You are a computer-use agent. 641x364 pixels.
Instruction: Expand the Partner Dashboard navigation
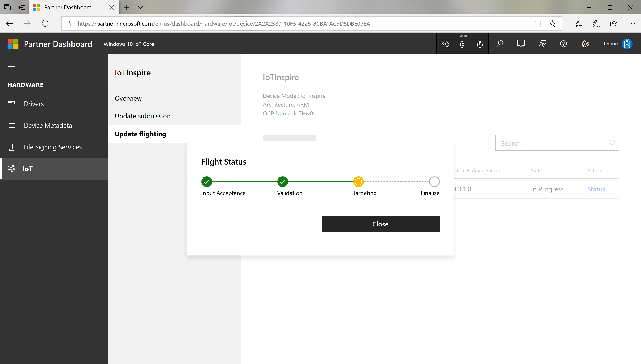coord(11,65)
